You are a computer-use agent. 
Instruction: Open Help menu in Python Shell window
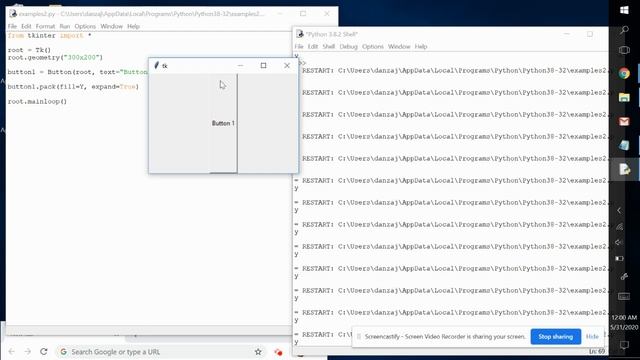pyautogui.click(x=421, y=47)
